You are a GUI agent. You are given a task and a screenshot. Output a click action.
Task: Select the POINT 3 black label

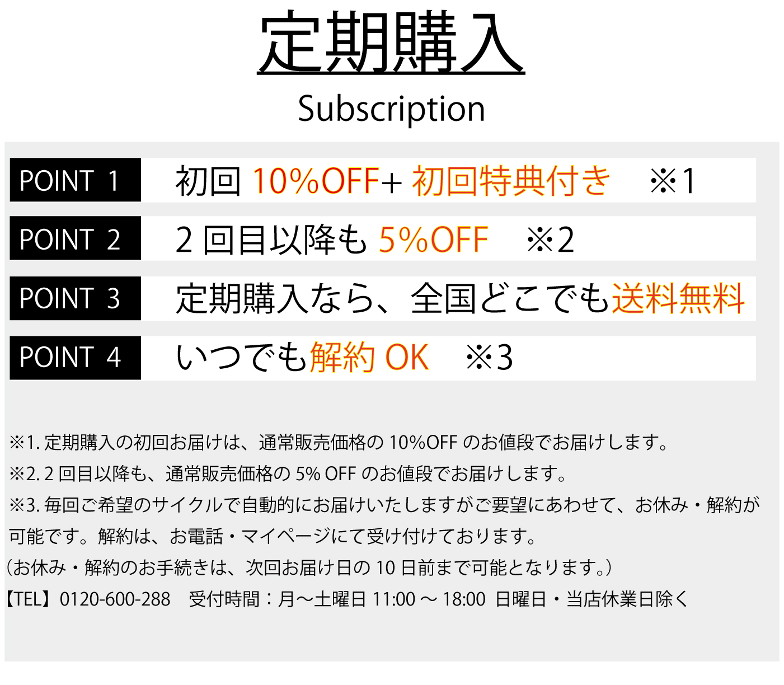click(76, 298)
